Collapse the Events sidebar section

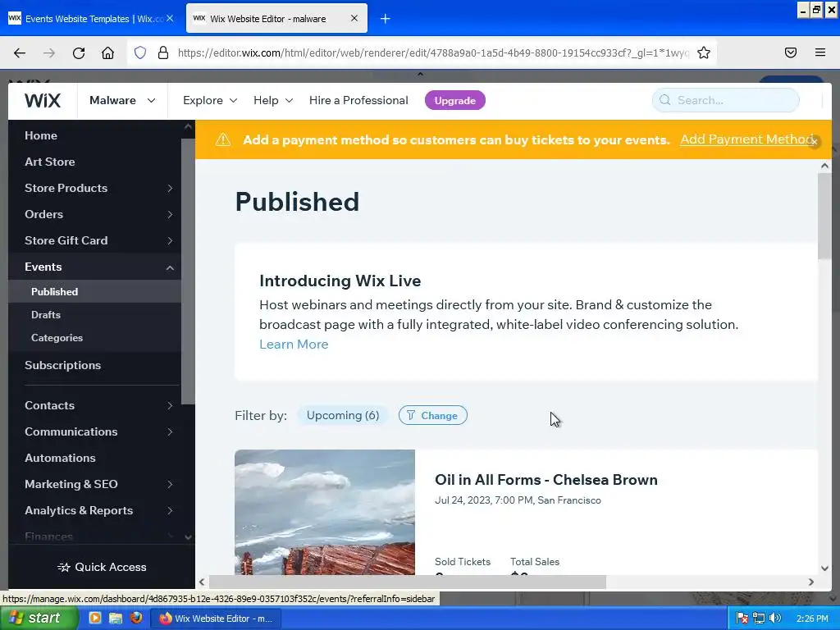click(170, 267)
